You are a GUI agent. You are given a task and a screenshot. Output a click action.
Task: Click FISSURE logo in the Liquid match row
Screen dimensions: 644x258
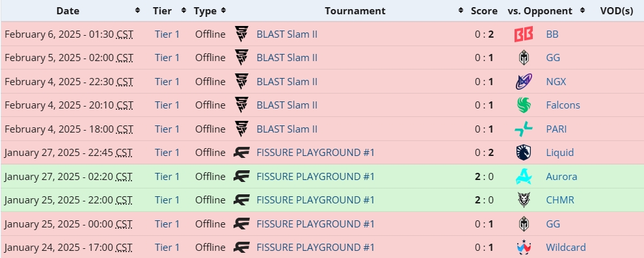click(x=241, y=153)
